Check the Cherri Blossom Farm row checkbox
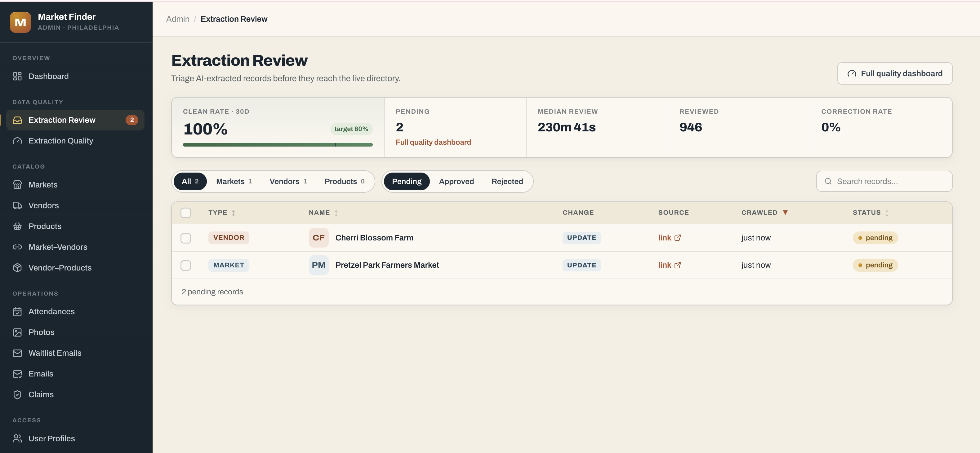Screen dimensions: 980x453 pyautogui.click(x=186, y=238)
